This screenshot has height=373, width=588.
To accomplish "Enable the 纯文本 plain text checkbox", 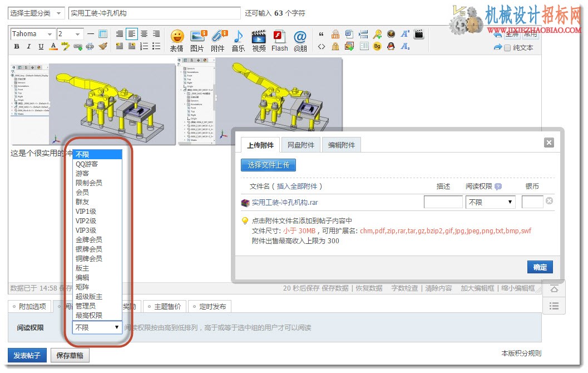I will 507,48.
